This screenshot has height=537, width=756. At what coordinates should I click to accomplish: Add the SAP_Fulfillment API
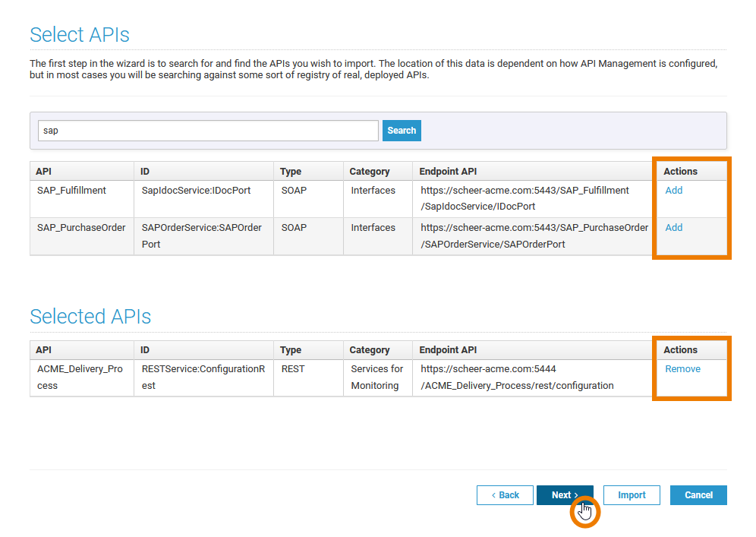tap(673, 191)
